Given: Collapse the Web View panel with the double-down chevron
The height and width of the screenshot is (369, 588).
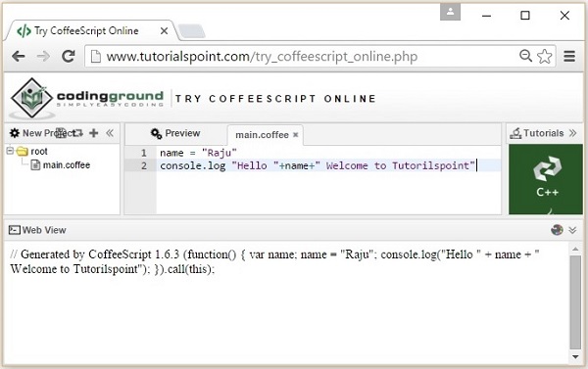Looking at the screenshot, I should 572,230.
